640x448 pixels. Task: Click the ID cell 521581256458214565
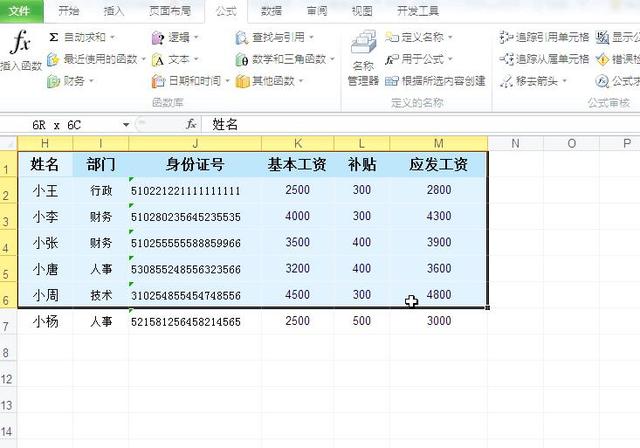point(195,322)
